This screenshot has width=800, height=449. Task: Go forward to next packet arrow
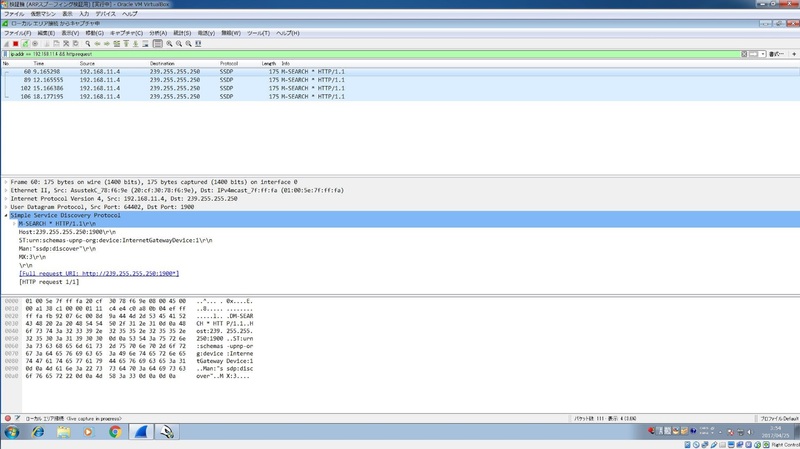(x=107, y=44)
